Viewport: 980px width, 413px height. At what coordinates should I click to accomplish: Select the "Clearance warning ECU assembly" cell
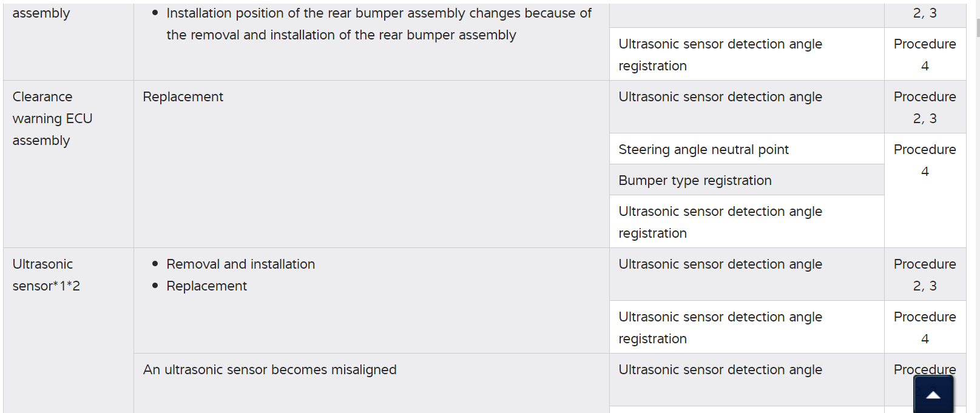(x=52, y=119)
